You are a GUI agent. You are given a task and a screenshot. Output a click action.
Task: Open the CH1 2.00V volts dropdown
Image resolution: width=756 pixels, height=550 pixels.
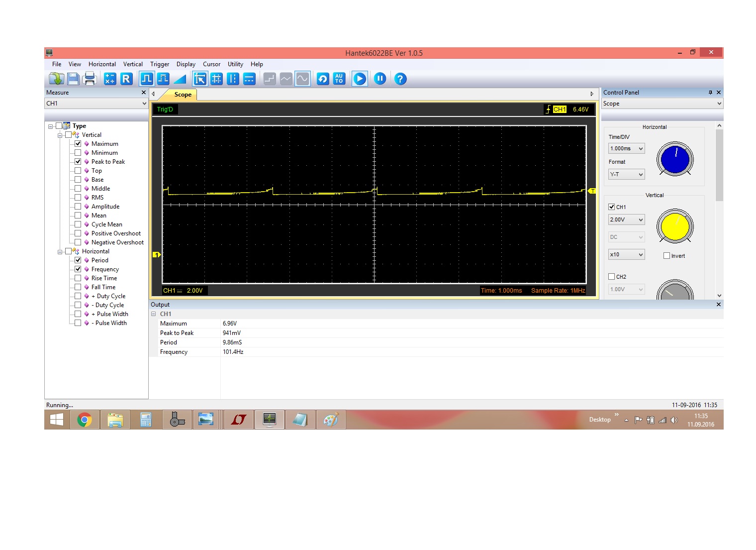click(627, 220)
